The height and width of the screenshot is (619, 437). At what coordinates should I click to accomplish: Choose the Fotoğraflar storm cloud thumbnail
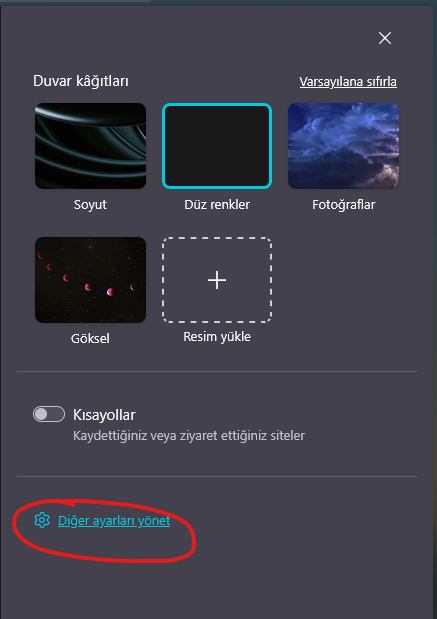pos(343,146)
